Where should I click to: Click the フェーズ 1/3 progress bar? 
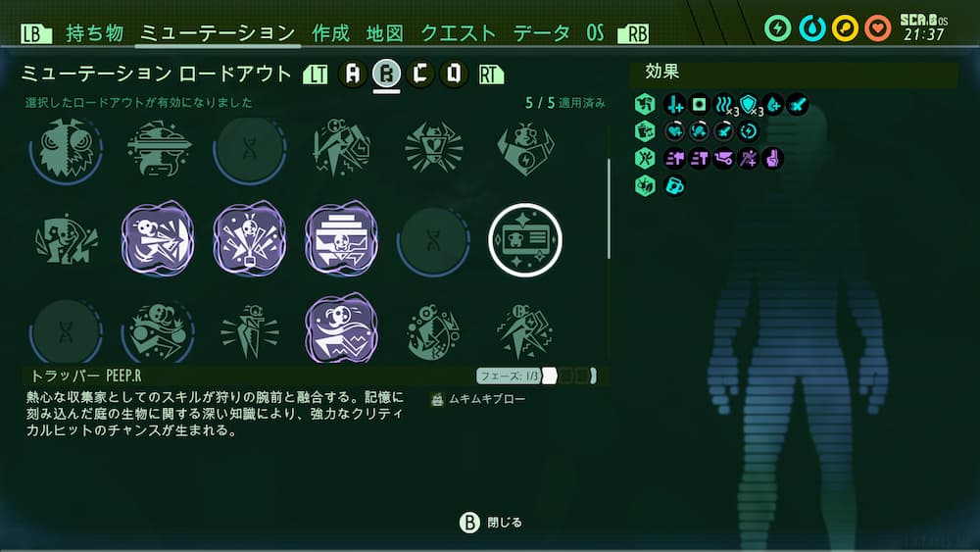[x=536, y=376]
